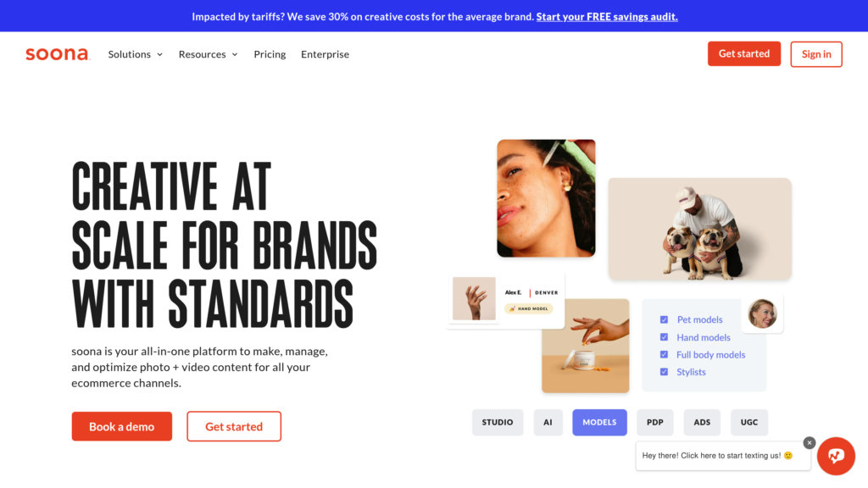Select the AI tab
The image size is (868, 488).
548,422
